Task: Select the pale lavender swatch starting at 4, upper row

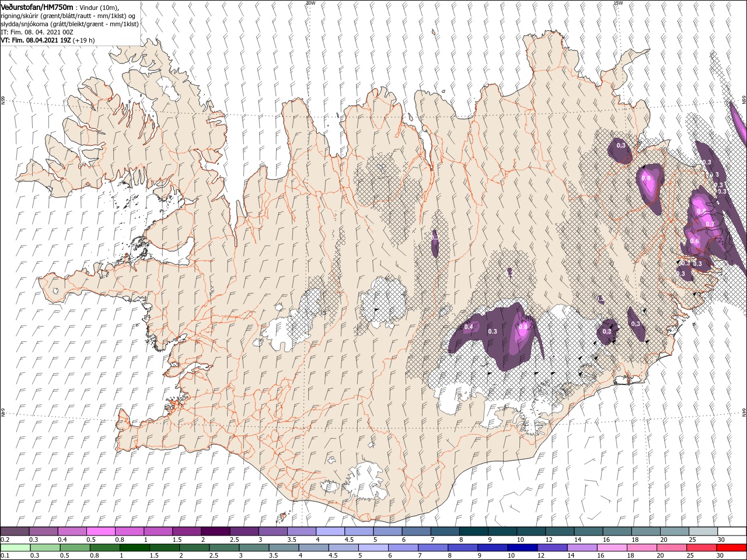Action: coord(330,531)
